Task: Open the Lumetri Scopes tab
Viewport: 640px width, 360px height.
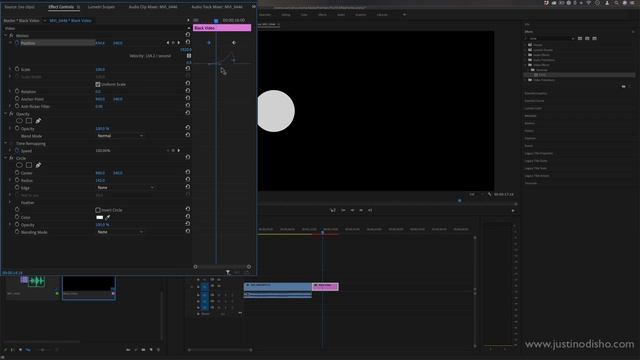Action: click(x=101, y=7)
